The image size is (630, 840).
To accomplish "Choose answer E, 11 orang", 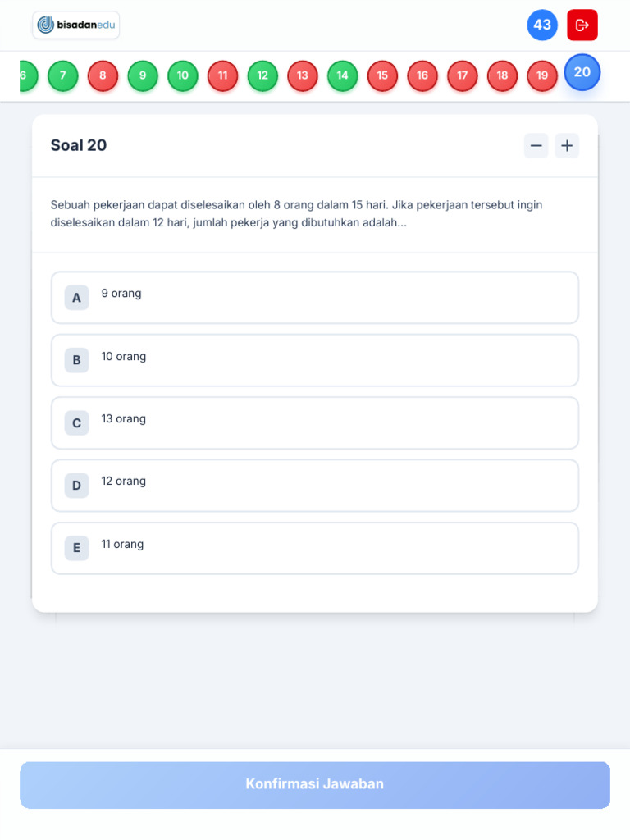I will coord(315,548).
